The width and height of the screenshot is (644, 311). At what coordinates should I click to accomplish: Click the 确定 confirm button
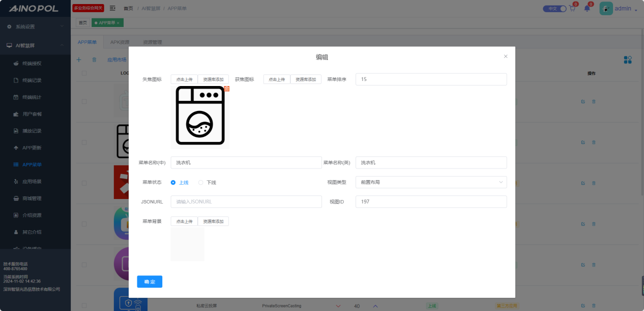(x=150, y=281)
